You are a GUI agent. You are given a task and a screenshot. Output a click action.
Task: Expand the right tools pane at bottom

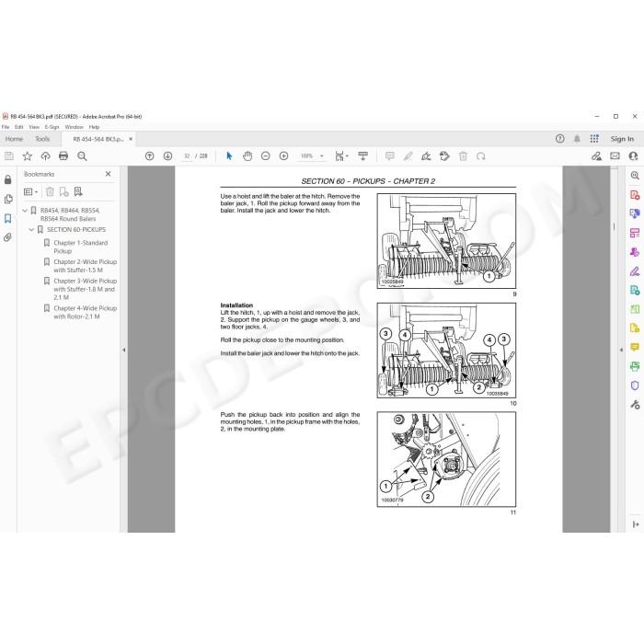click(636, 524)
